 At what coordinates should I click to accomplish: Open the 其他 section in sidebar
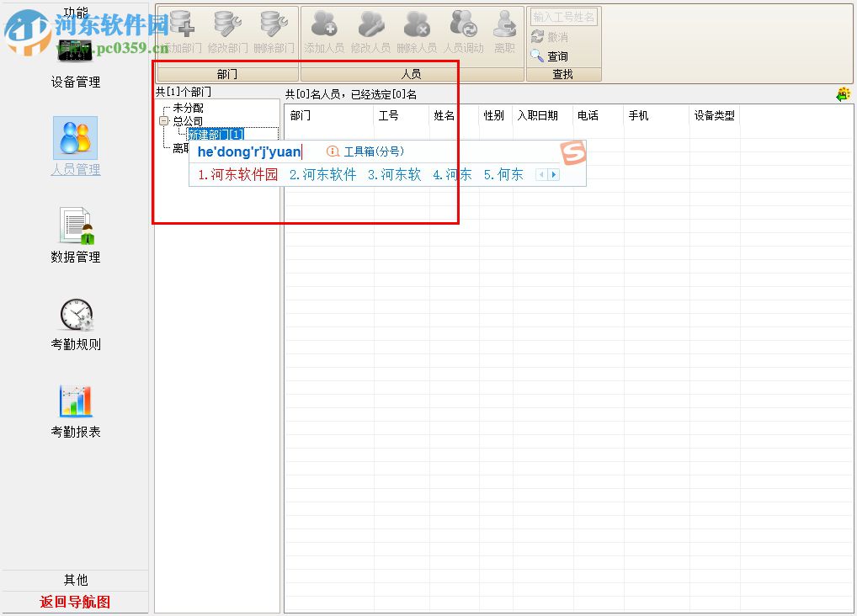click(76, 580)
